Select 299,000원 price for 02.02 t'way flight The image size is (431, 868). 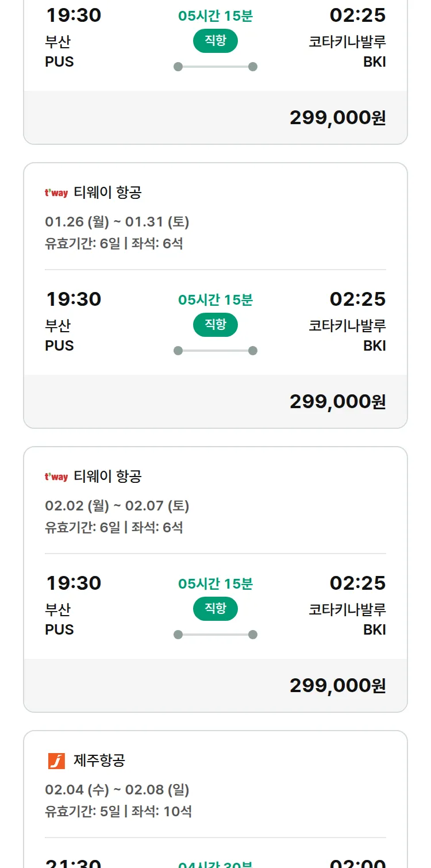337,686
